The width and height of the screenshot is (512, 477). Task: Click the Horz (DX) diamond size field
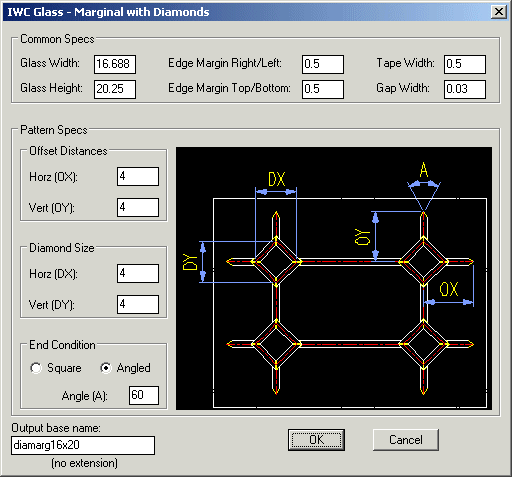pos(138,273)
